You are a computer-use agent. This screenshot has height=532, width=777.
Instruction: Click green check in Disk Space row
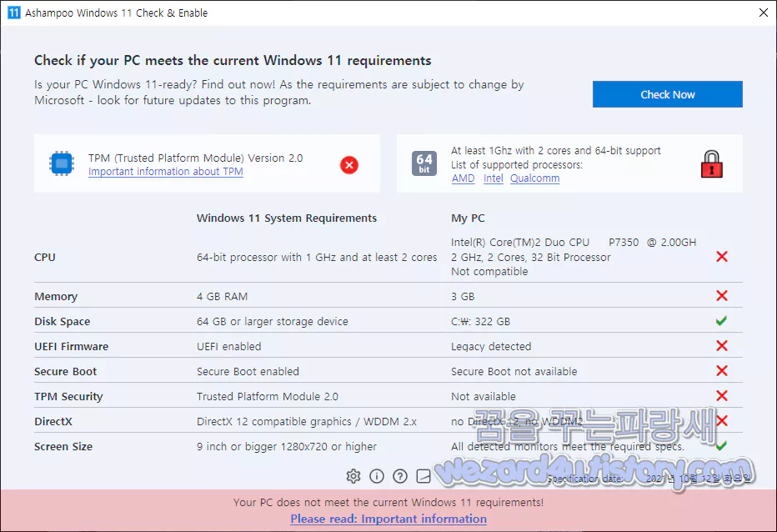721,321
